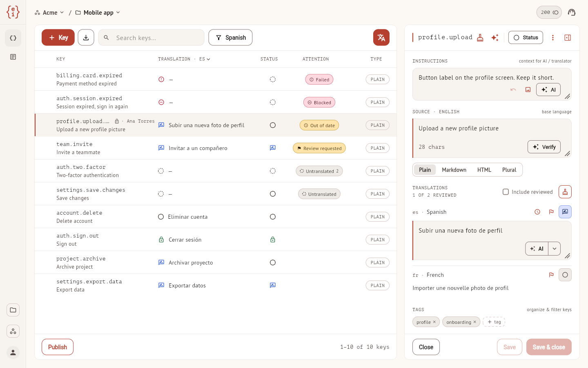Mark Spanish translation as out of date
The image size is (588, 368).
tap(537, 212)
